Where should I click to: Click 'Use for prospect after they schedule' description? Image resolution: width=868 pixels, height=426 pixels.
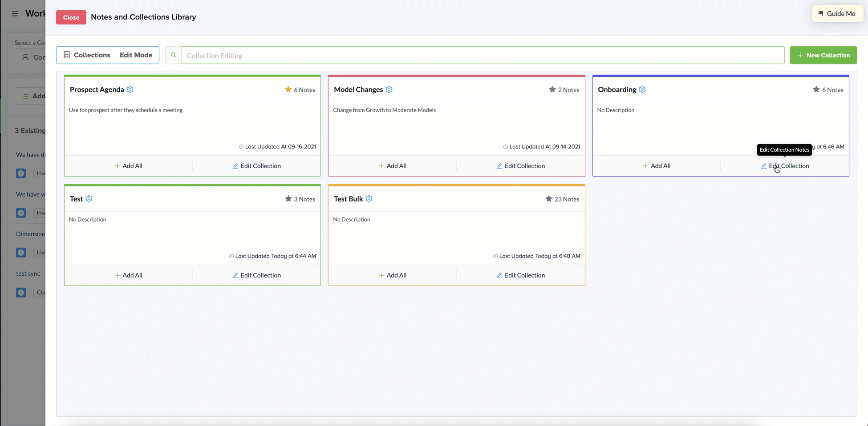coord(126,110)
